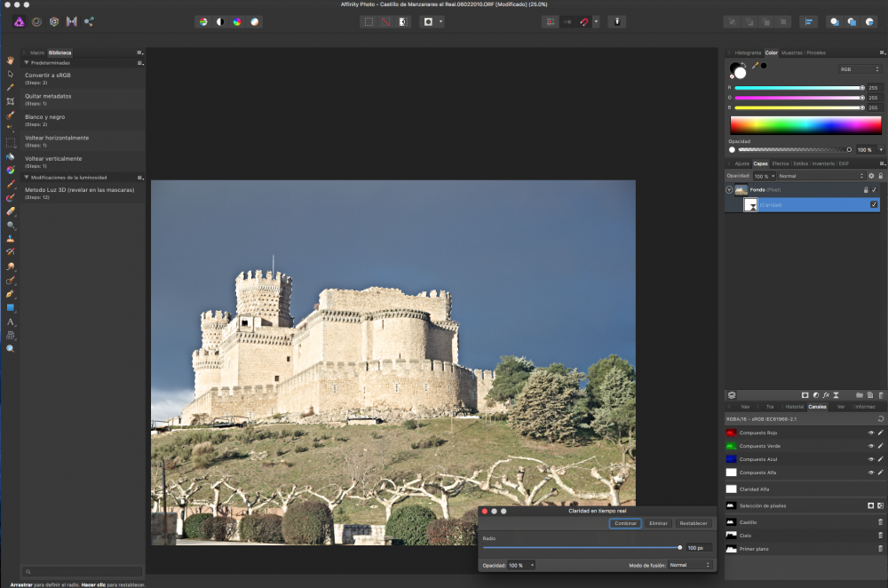Hide the Compuesto Rojo channel
Image resolution: width=888 pixels, height=588 pixels.
tap(871, 433)
